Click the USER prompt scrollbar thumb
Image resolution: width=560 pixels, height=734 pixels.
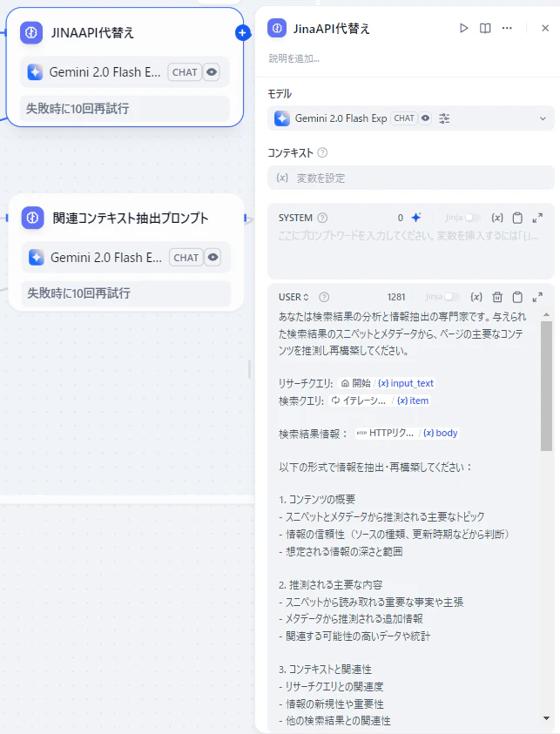point(546,386)
